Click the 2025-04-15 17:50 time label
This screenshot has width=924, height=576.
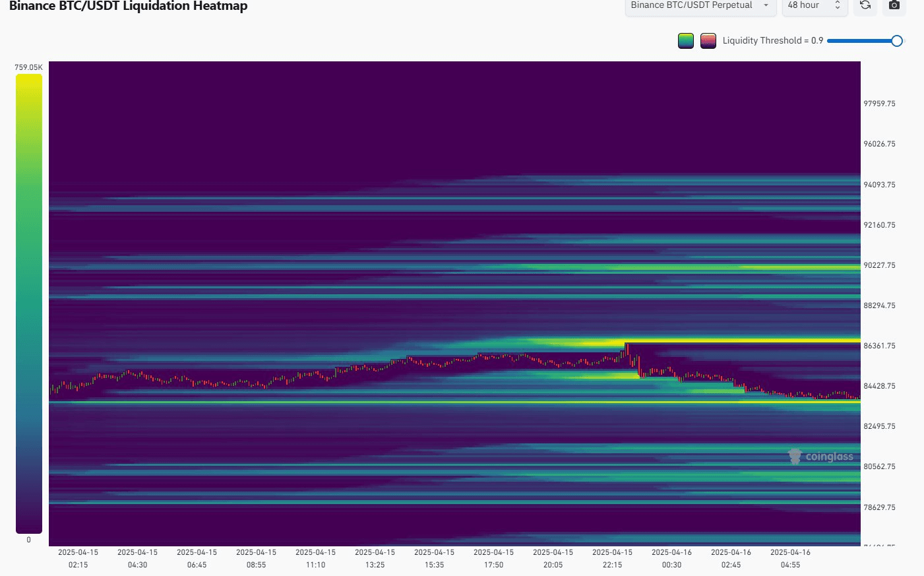493,558
